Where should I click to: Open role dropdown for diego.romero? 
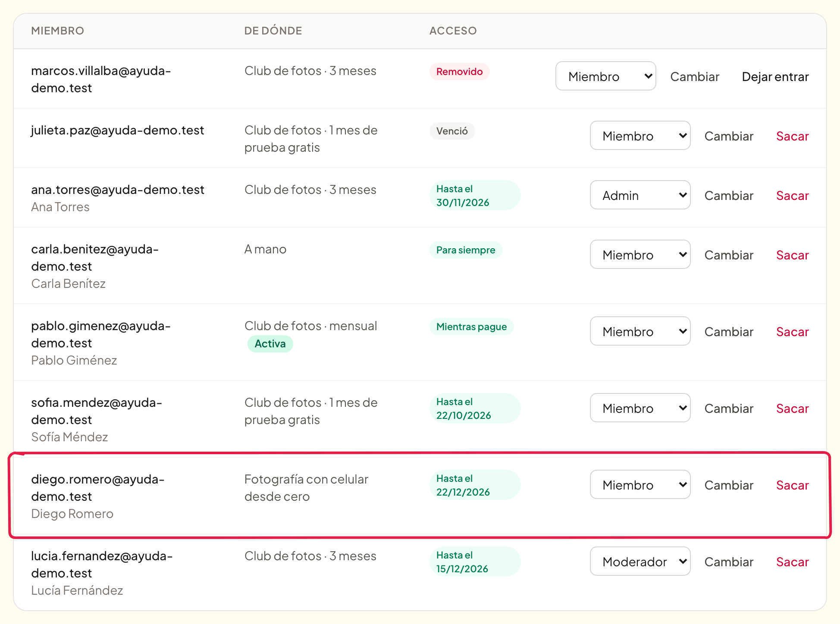(640, 485)
